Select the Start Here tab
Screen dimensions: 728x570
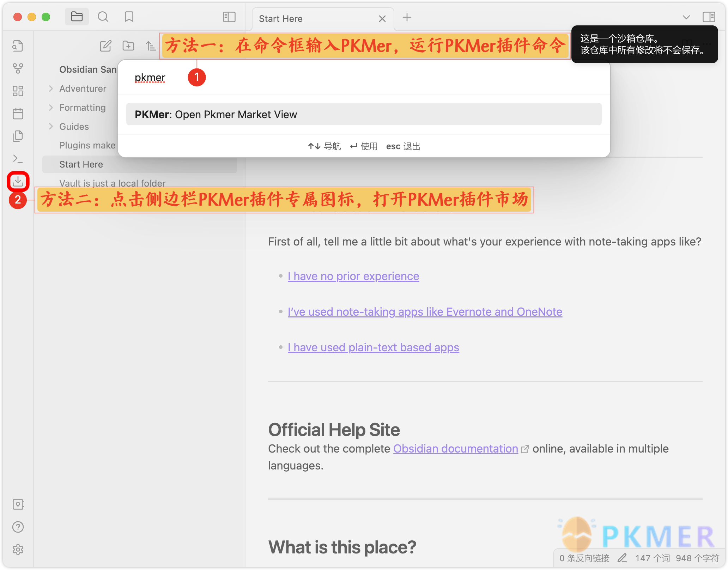point(323,19)
